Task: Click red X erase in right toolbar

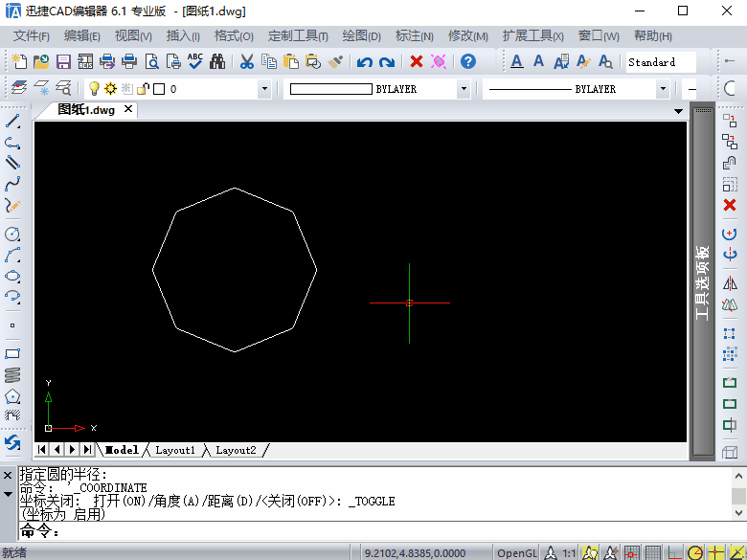Action: point(730,205)
